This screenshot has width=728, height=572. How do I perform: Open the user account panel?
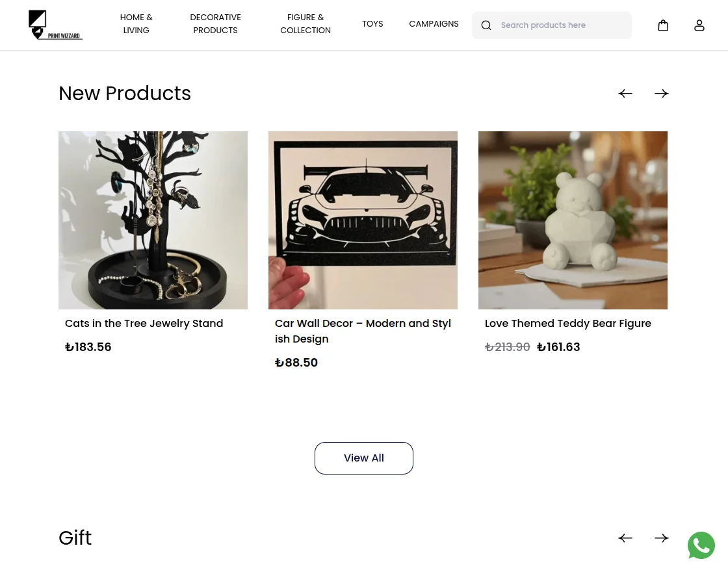click(699, 25)
